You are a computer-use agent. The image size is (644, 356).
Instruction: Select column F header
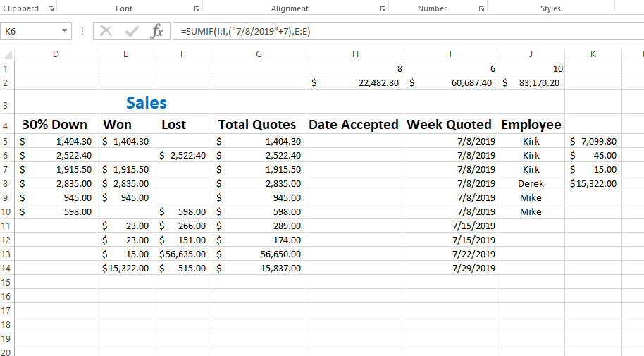coord(182,54)
